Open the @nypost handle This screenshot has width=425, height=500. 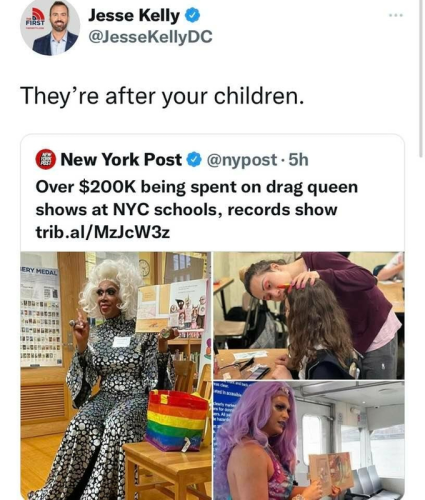pos(242,160)
